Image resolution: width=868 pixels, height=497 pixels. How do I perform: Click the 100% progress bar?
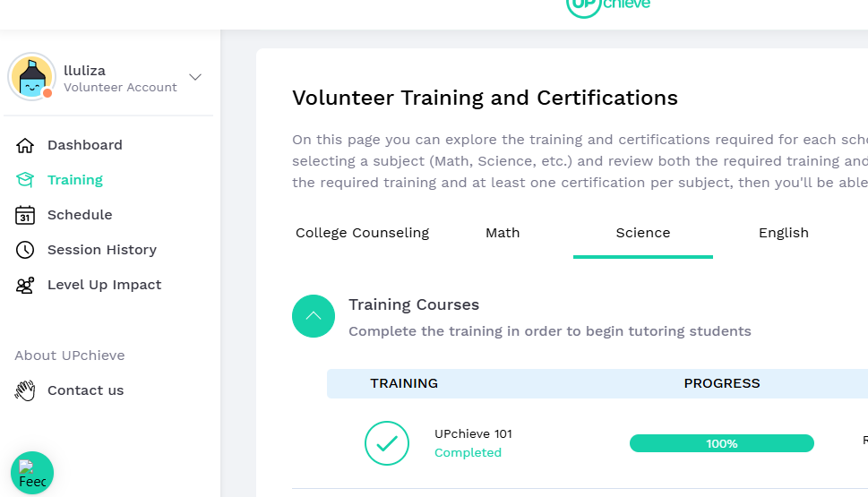[x=721, y=443]
